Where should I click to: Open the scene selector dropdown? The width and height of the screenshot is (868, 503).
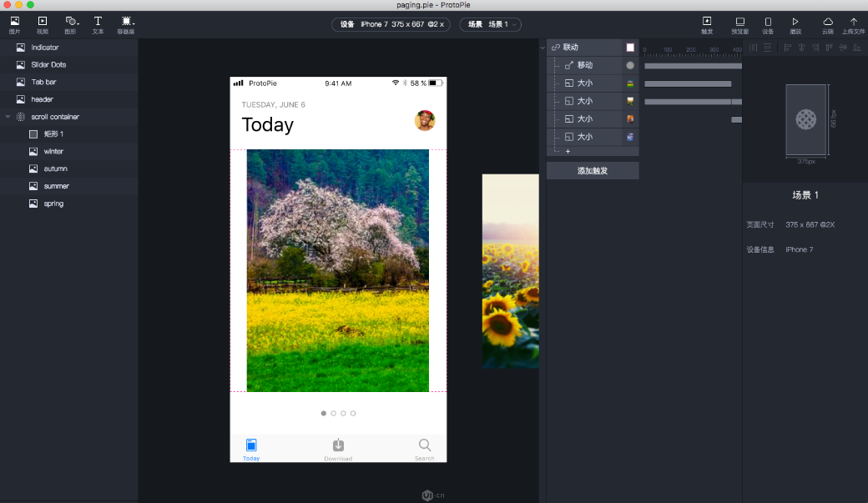[x=491, y=24]
